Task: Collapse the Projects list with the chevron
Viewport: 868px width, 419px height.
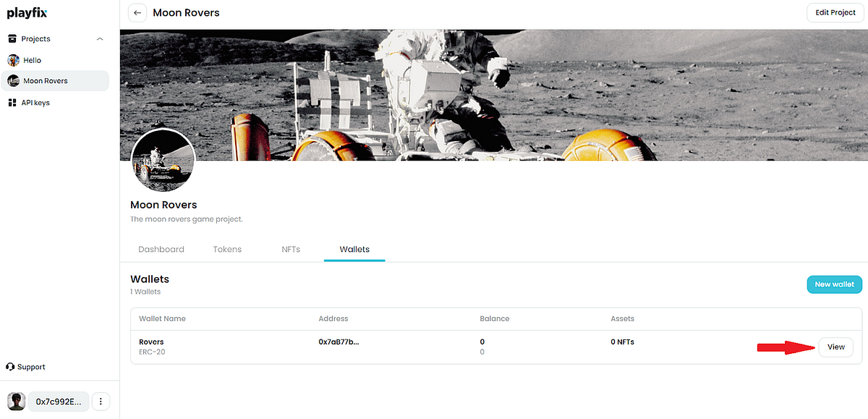Action: click(100, 38)
